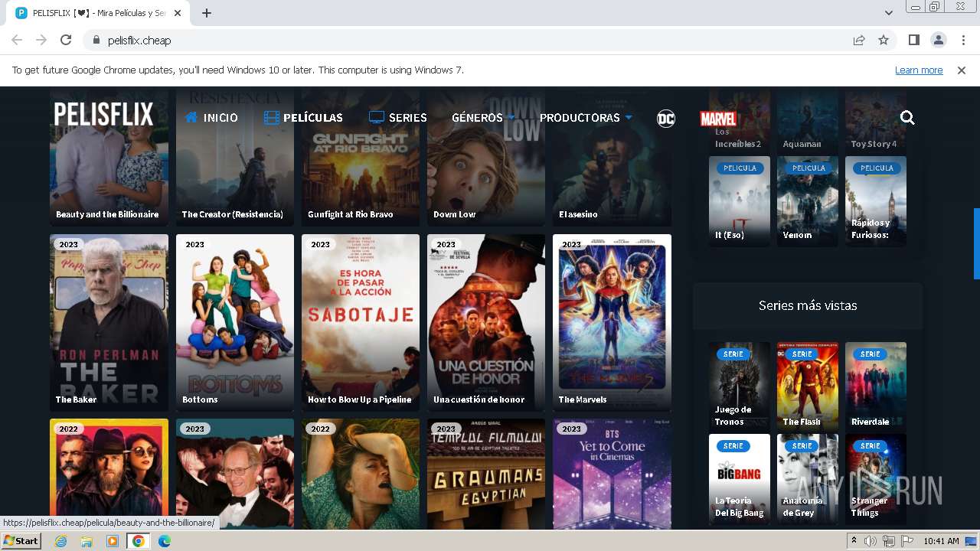Open the DC logo icon
Viewport: 980px width, 551px height.
[666, 119]
